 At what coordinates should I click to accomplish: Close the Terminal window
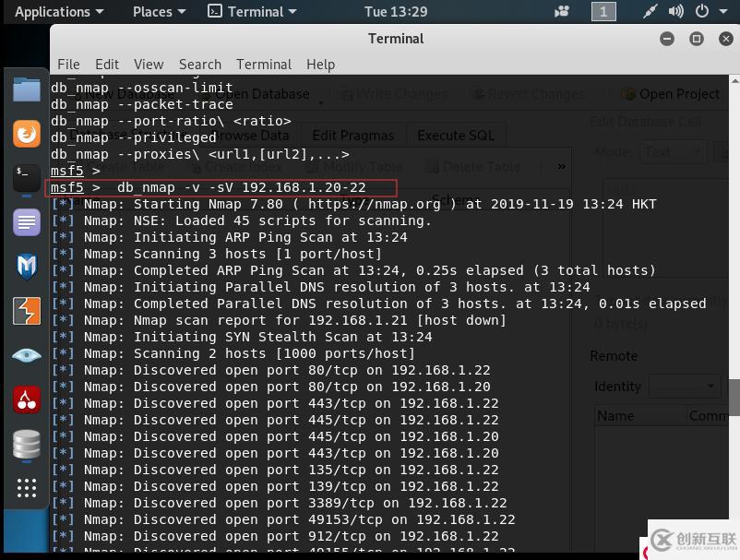click(x=726, y=39)
